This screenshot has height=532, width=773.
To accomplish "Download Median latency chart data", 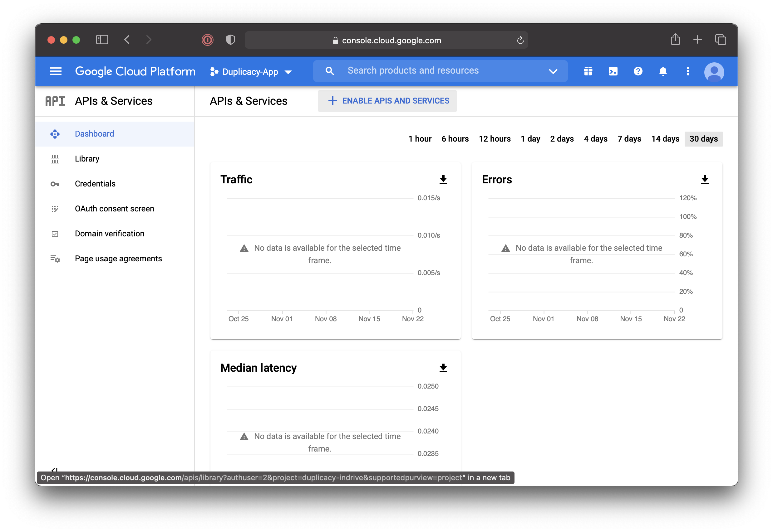I will (443, 368).
